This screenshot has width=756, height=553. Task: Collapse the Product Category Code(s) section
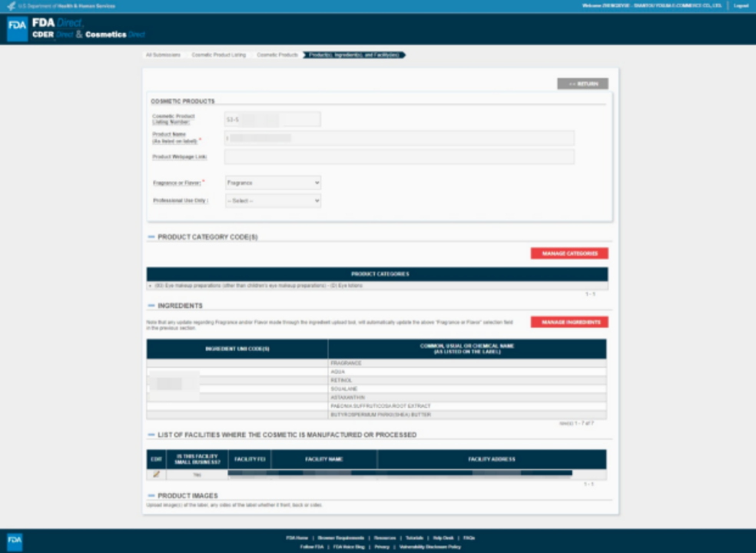coord(151,237)
